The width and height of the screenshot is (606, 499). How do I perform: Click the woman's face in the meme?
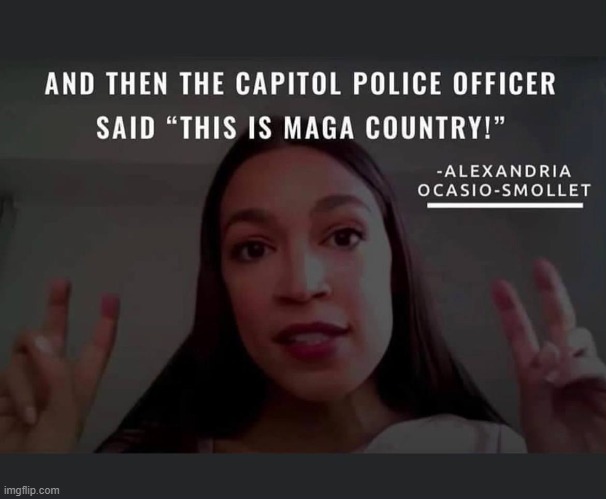(x=305, y=276)
